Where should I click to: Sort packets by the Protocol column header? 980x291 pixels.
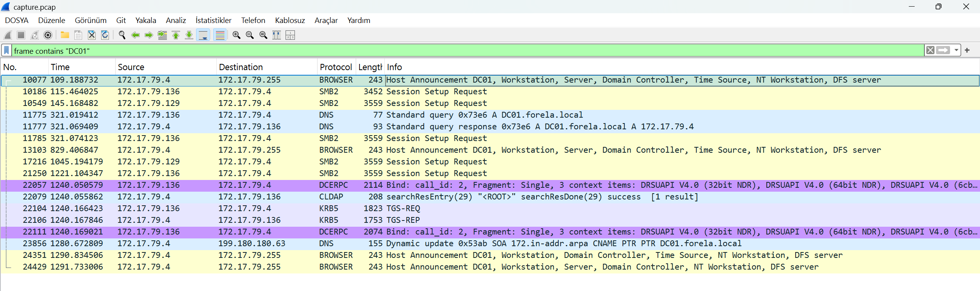(335, 67)
